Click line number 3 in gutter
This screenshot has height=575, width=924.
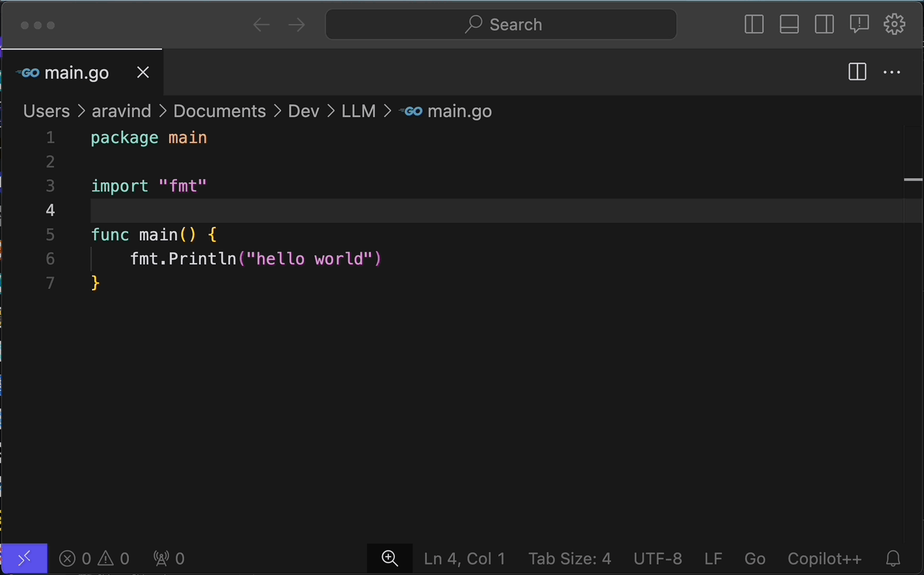click(x=50, y=186)
